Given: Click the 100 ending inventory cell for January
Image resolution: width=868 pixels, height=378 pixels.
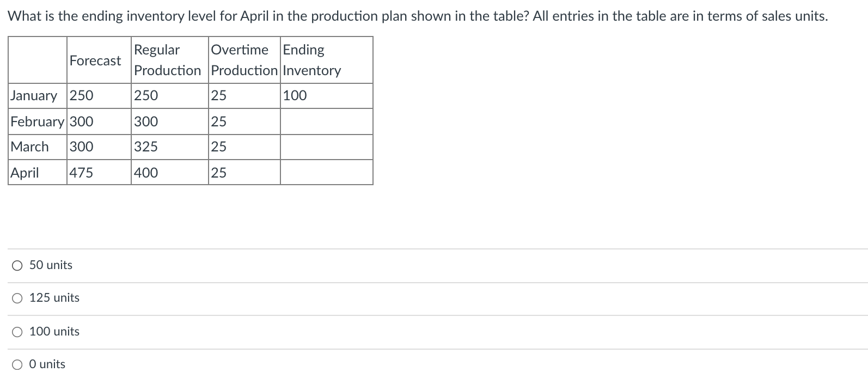Looking at the screenshot, I should tap(295, 96).
